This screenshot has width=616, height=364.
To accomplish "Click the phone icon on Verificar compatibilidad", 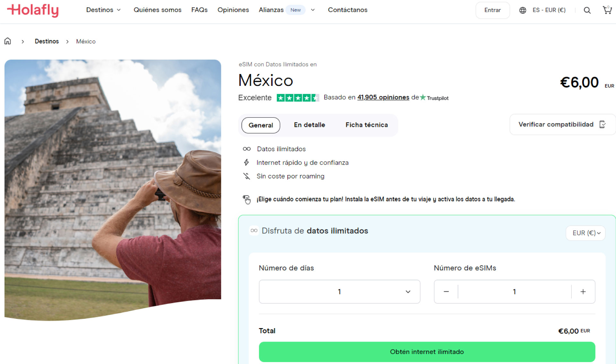I will (603, 124).
